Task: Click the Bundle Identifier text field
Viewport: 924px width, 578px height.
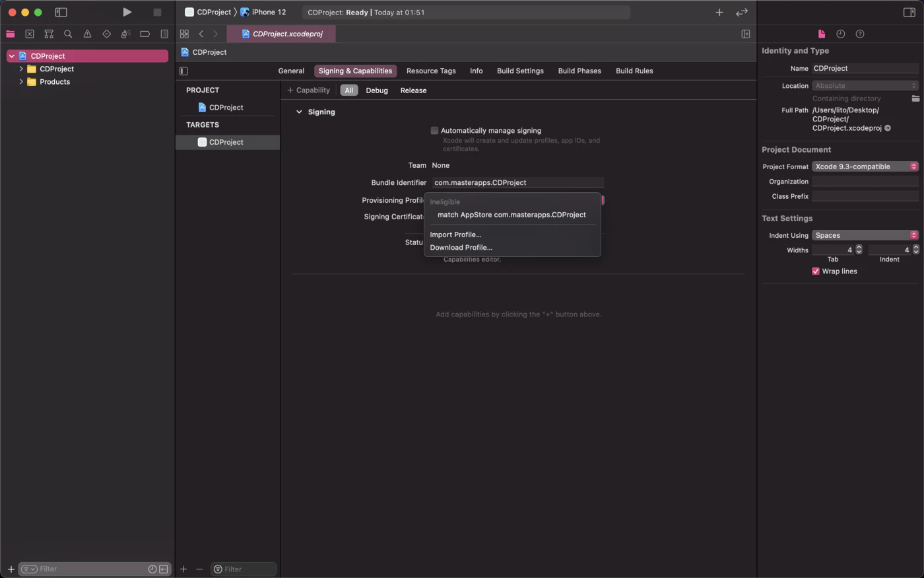Action: [x=517, y=182]
